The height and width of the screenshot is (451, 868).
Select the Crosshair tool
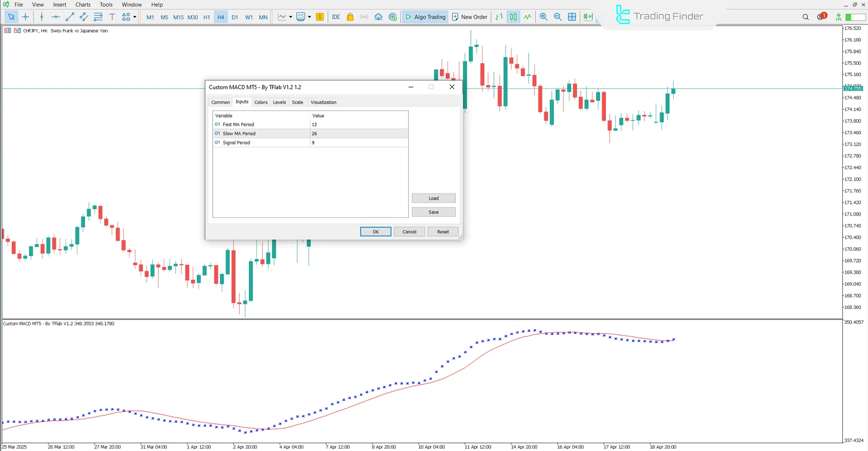(25, 17)
